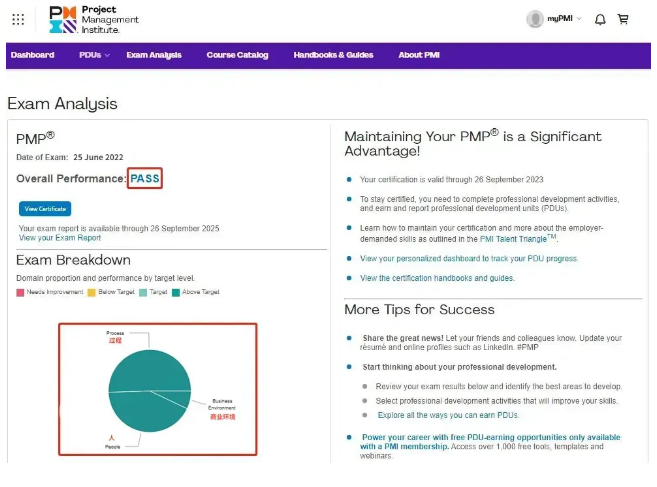Go to the Dashboard menu item
The image size is (657, 487).
(33, 55)
